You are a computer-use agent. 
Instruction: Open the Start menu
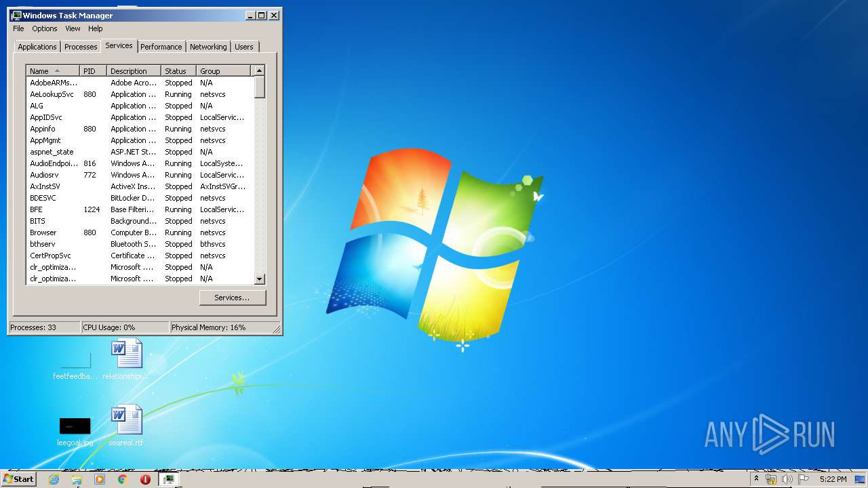coord(19,479)
